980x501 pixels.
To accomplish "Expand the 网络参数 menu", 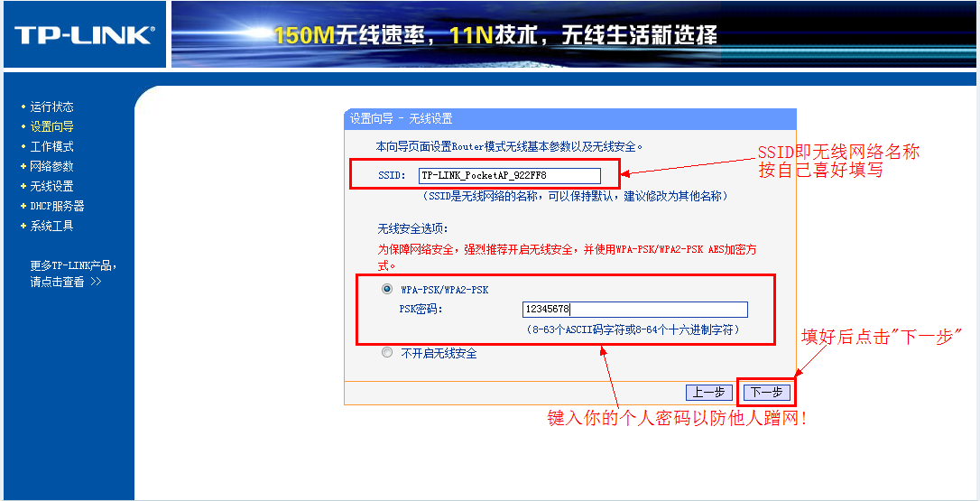I will coord(51,166).
